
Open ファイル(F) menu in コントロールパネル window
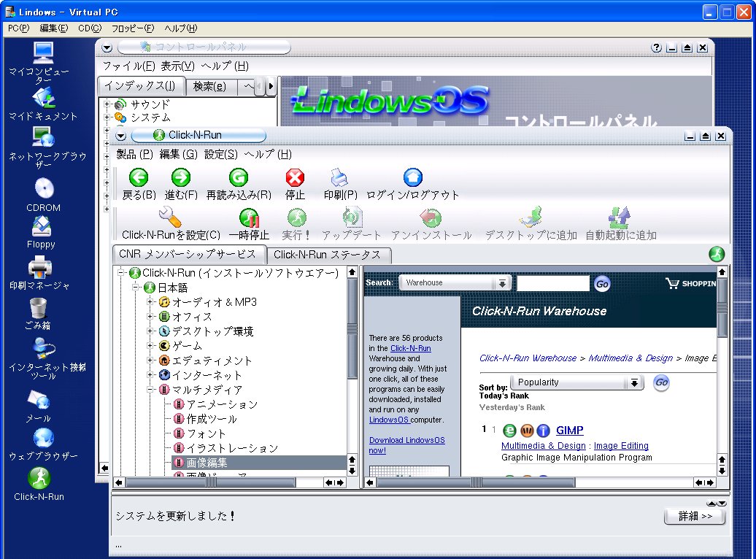click(x=128, y=66)
